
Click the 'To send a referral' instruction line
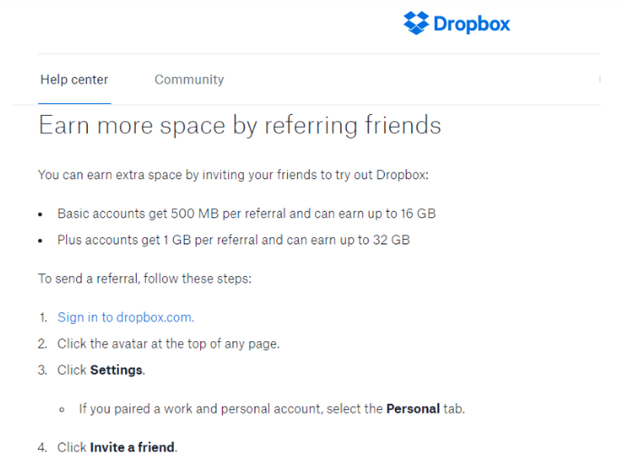click(145, 279)
